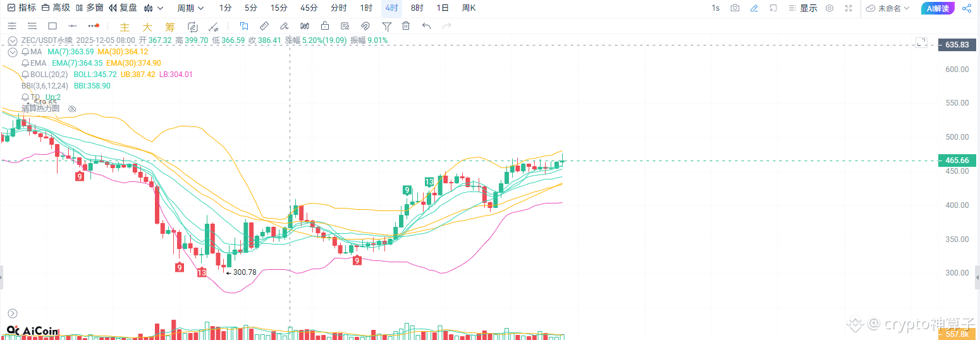980x340 pixels.
Task: Open chart settings hexagon icon
Action: [830, 8]
